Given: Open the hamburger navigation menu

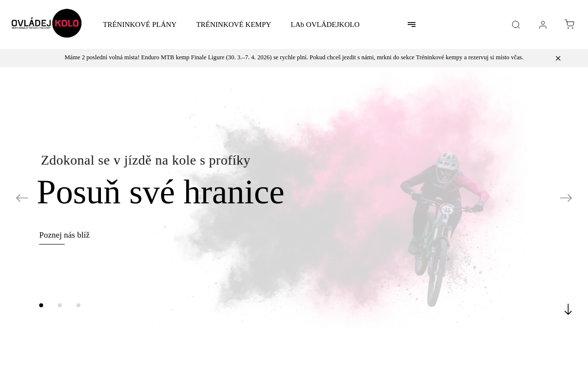Looking at the screenshot, I should [x=412, y=24].
